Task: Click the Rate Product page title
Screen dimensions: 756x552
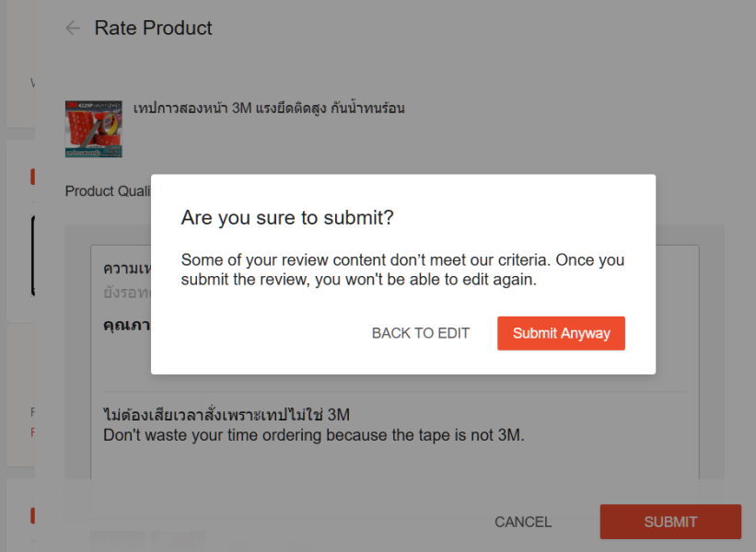Action: pyautogui.click(x=154, y=28)
